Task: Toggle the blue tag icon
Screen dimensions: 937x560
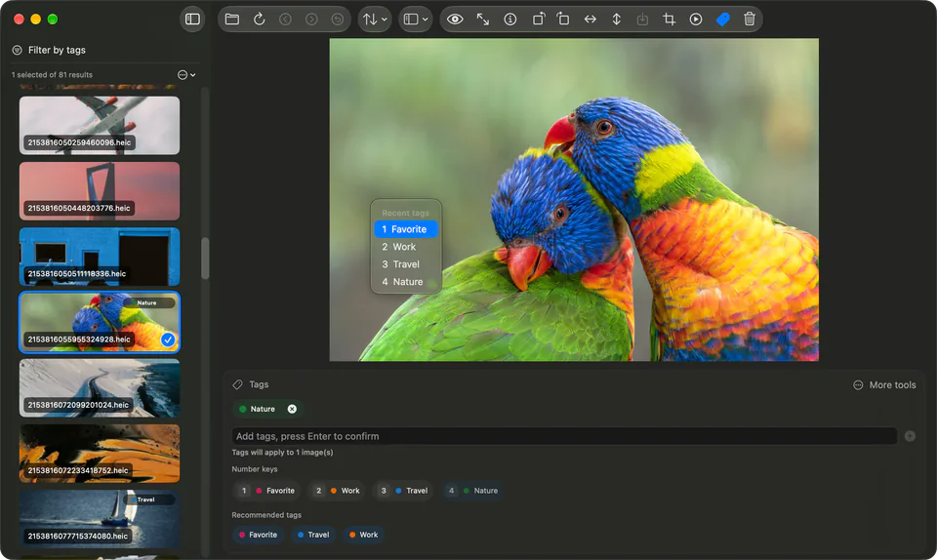Action: point(722,20)
